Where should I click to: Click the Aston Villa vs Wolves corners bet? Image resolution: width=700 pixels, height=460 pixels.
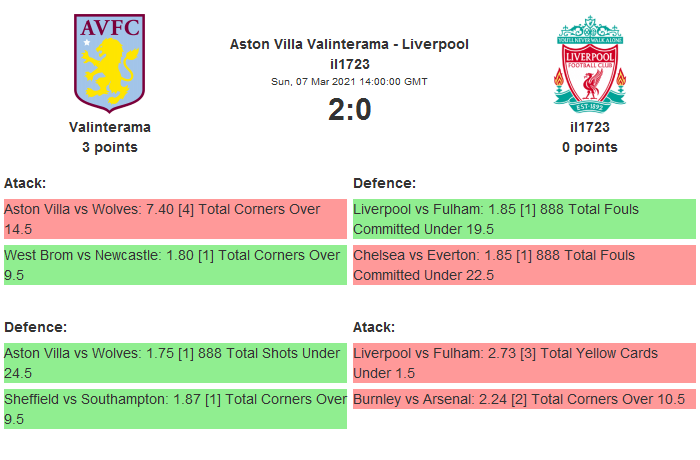click(175, 219)
